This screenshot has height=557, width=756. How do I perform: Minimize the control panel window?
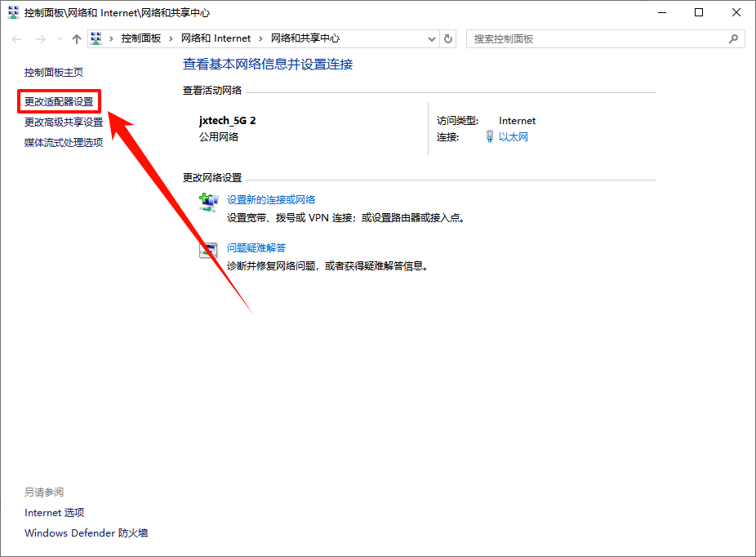click(x=662, y=12)
